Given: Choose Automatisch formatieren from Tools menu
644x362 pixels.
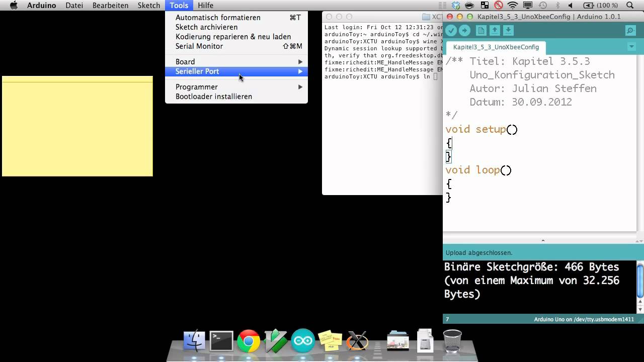Looking at the screenshot, I should pyautogui.click(x=236, y=17).
